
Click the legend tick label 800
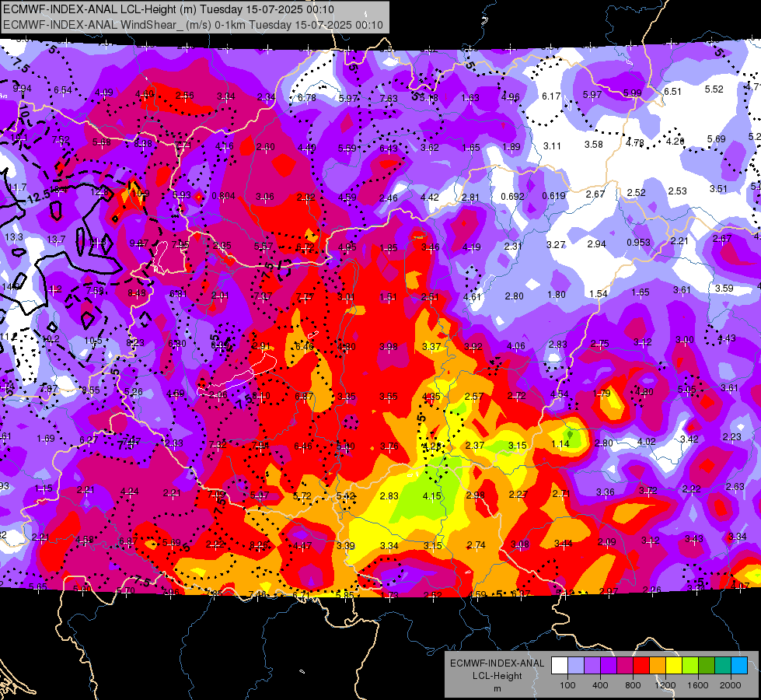click(633, 685)
